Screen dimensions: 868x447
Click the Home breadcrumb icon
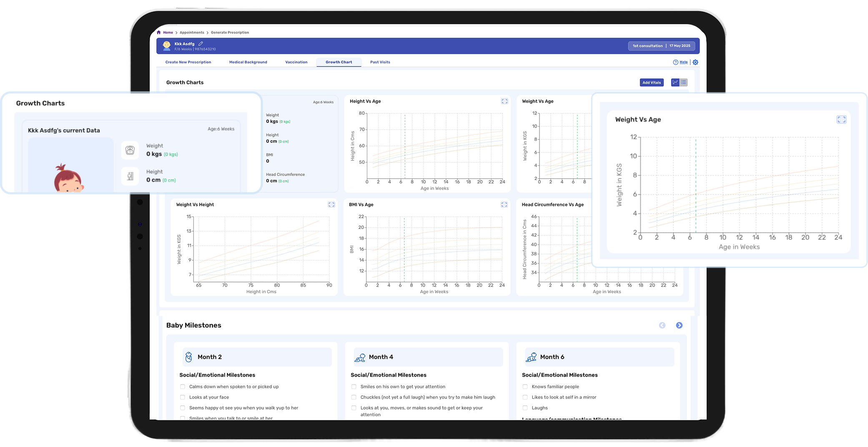[159, 32]
